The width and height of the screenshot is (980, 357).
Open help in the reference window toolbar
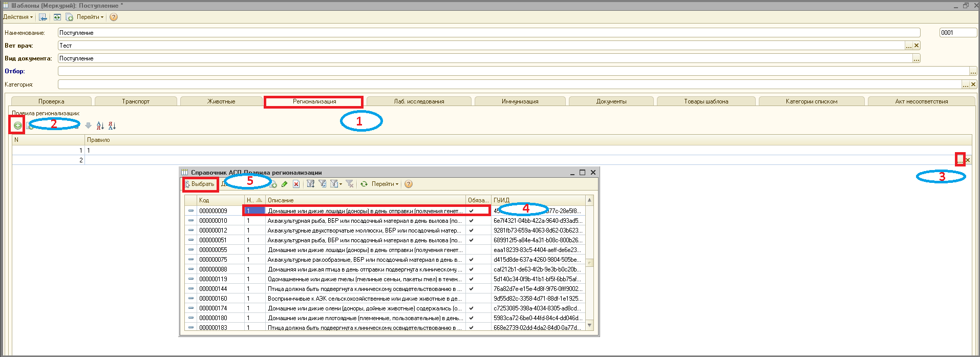pyautogui.click(x=409, y=184)
